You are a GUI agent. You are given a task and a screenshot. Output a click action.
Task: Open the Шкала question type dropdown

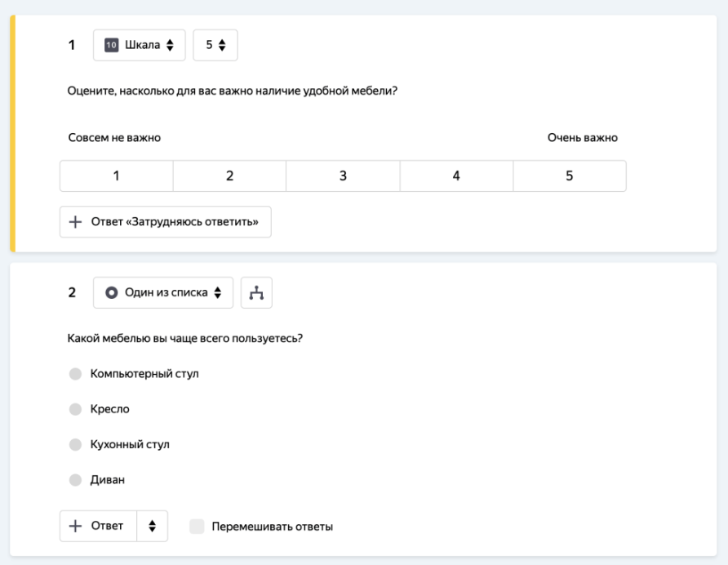pyautogui.click(x=140, y=45)
